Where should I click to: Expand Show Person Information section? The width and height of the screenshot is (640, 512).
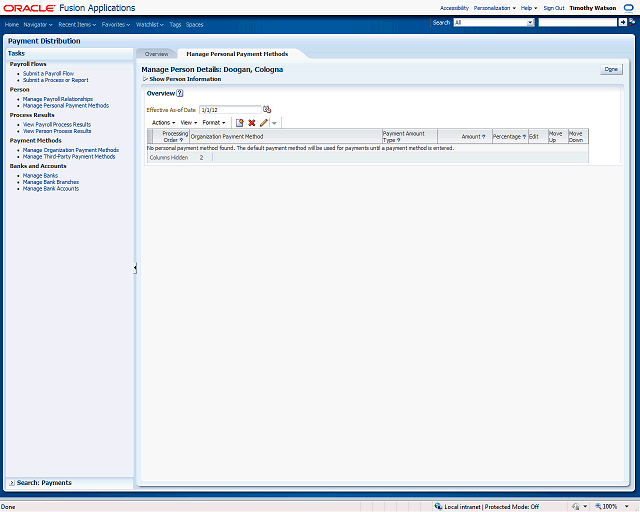[145, 78]
